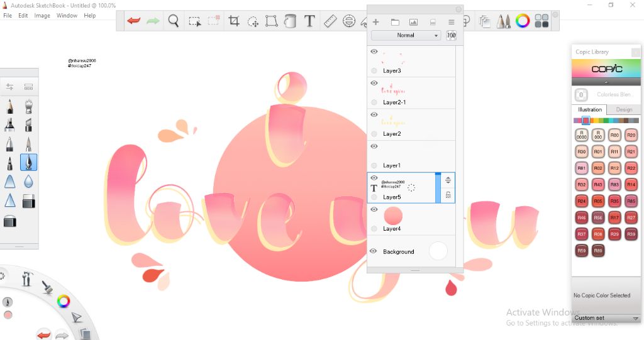Toggle visibility of Layer2
This screenshot has height=340, width=644.
374,114
